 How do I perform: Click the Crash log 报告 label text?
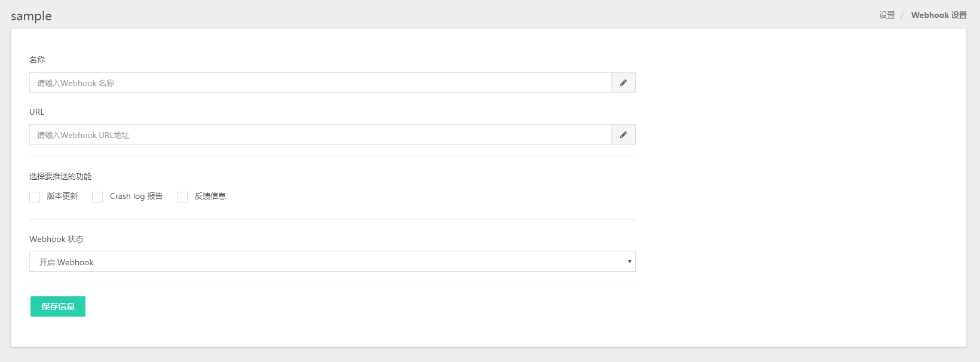pyautogui.click(x=136, y=196)
